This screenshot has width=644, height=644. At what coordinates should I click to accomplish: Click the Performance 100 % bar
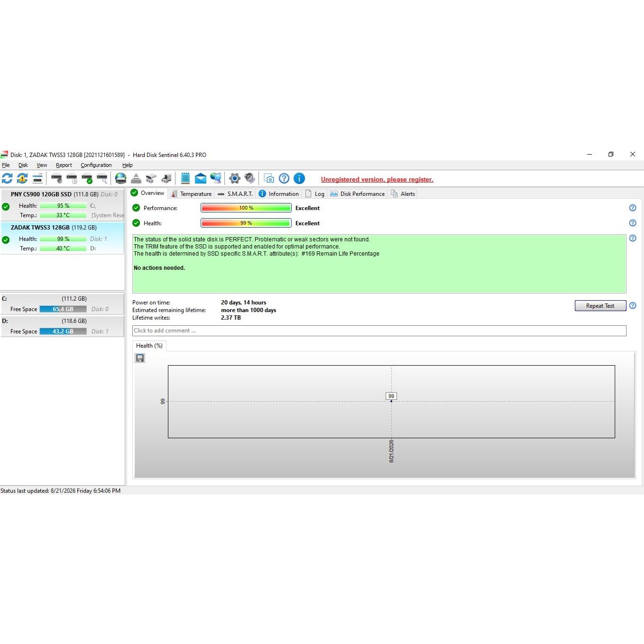pos(246,208)
